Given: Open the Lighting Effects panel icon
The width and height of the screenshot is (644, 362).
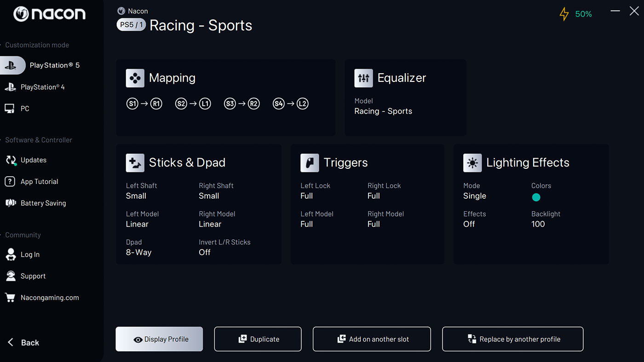Looking at the screenshot, I should tap(472, 163).
